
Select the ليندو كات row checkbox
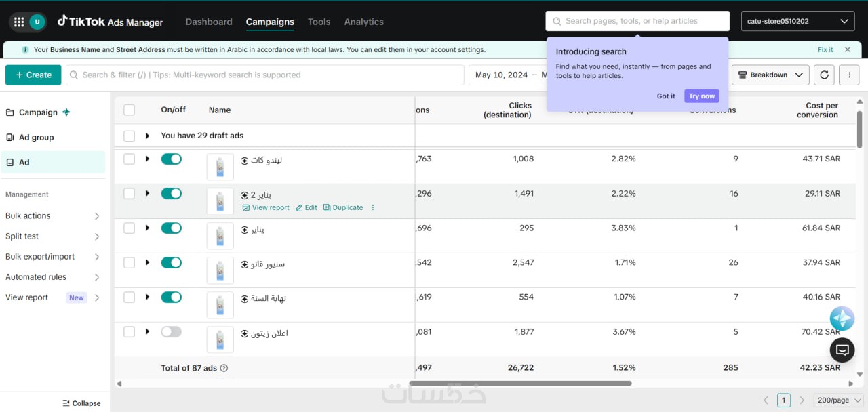tap(130, 159)
